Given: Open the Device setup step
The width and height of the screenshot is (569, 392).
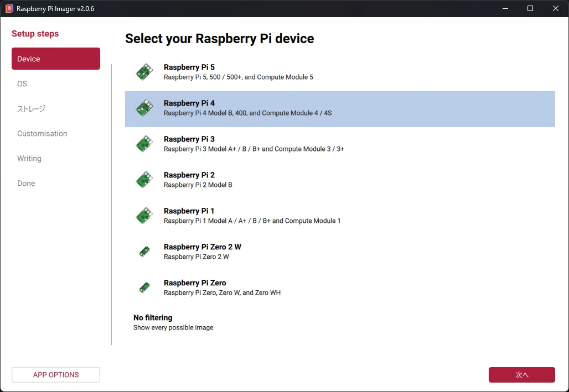Looking at the screenshot, I should (56, 59).
